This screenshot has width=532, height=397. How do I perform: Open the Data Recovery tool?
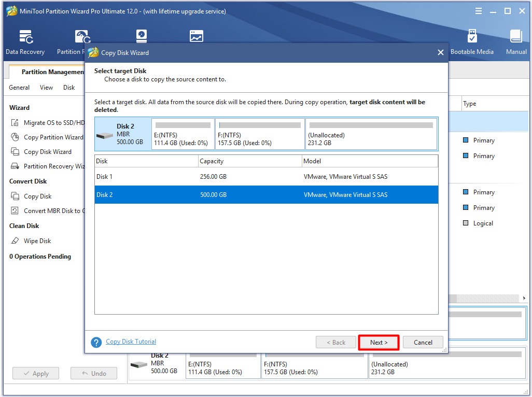pyautogui.click(x=25, y=41)
